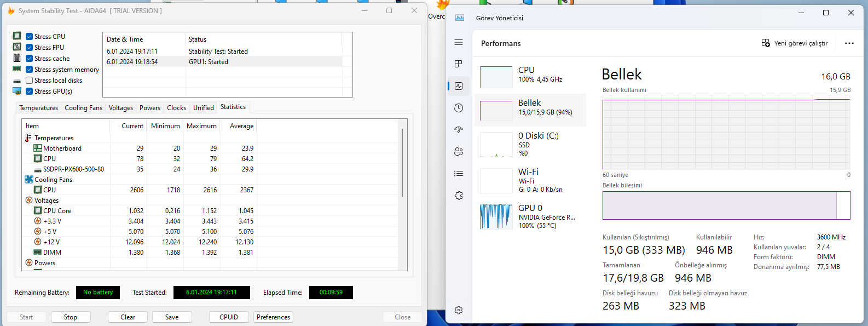
Task: Switch to the Temperatures tab
Action: pyautogui.click(x=38, y=108)
